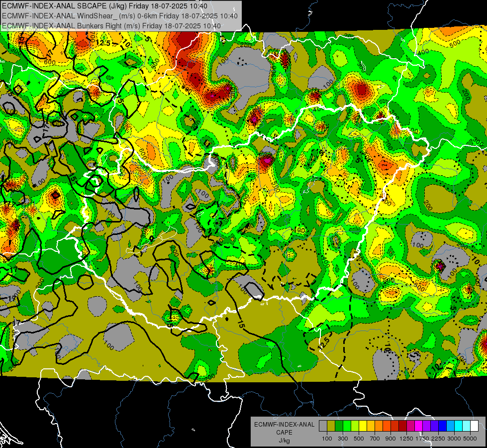The height and width of the screenshot is (448, 487).
Task: Click the WindShear 0-6km title line
Action: (119, 16)
